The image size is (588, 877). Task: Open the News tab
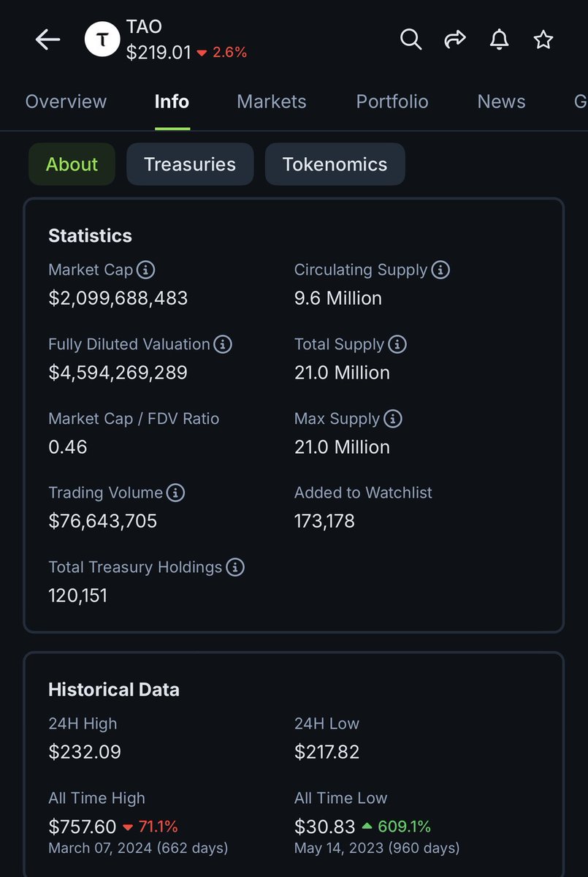point(501,102)
